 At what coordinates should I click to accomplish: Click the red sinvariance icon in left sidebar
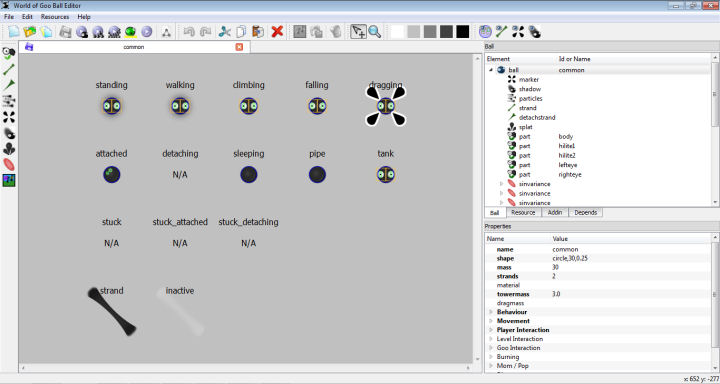point(9,164)
